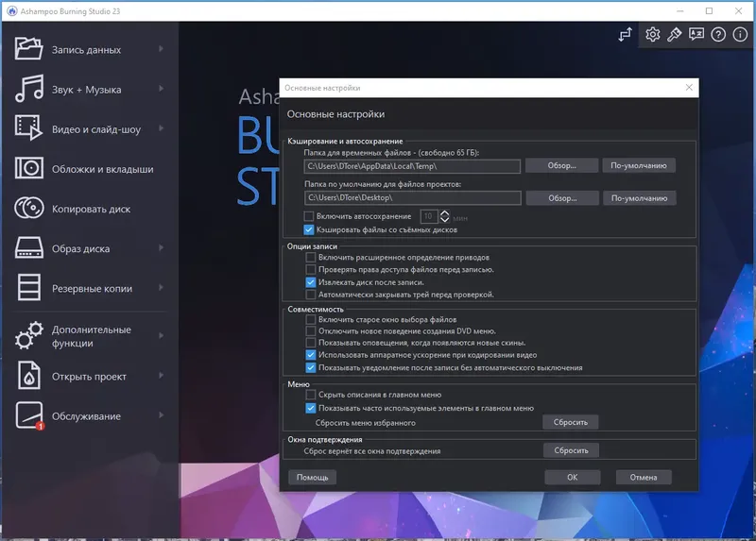Image resolution: width=756 pixels, height=541 pixels.
Task: Click the temp folder path input field
Action: (x=412, y=166)
